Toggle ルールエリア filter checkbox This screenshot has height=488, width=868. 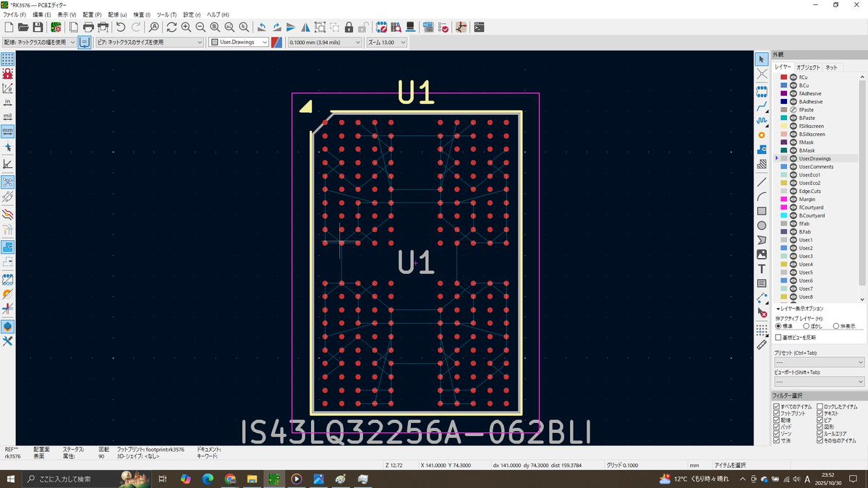click(x=820, y=433)
